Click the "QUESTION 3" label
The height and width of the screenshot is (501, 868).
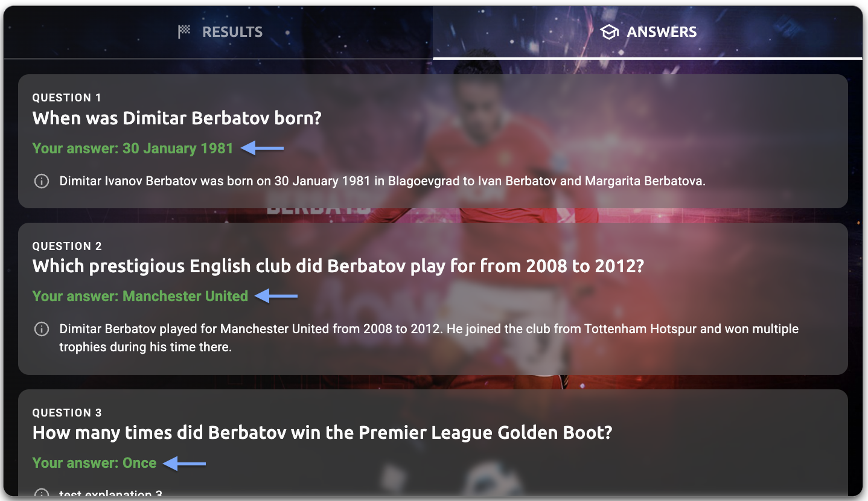pos(67,413)
